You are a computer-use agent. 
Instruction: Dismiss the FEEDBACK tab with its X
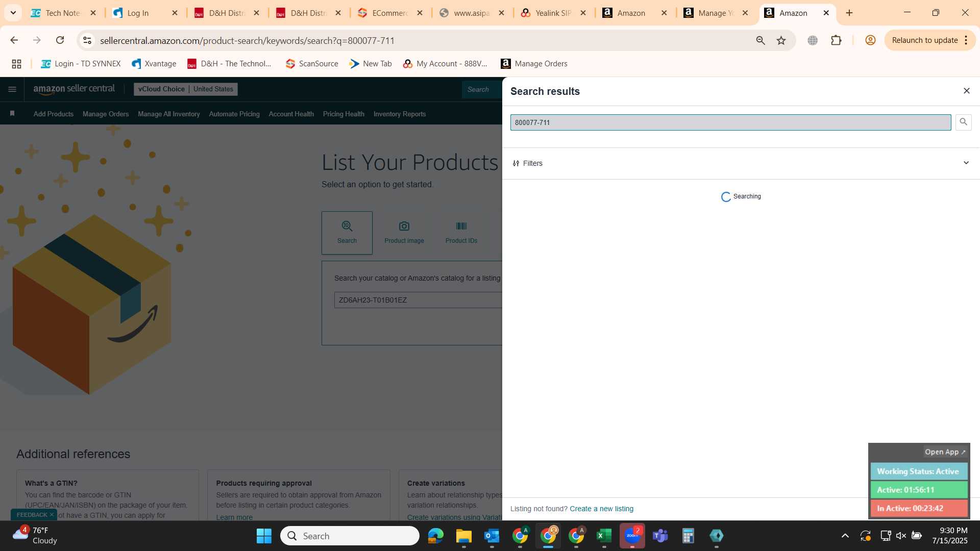[x=52, y=515]
